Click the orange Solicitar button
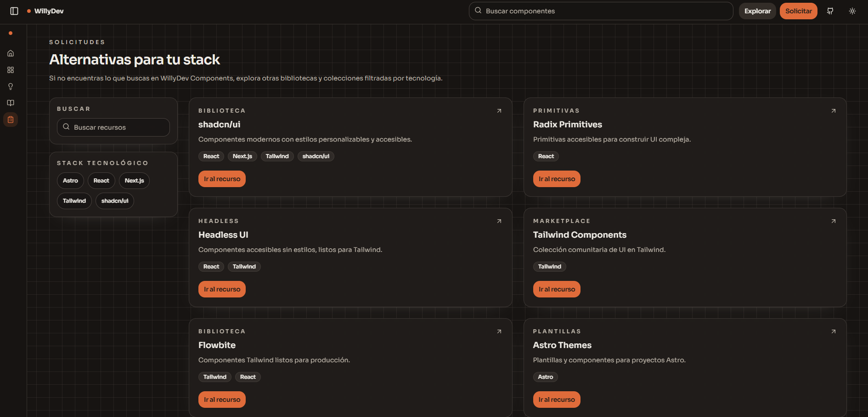The image size is (868, 417). click(x=798, y=11)
